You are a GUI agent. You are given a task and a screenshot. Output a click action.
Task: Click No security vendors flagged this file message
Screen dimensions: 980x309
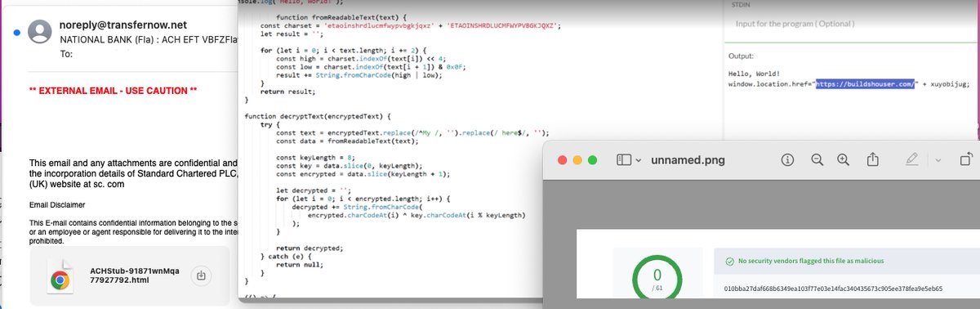click(811, 262)
